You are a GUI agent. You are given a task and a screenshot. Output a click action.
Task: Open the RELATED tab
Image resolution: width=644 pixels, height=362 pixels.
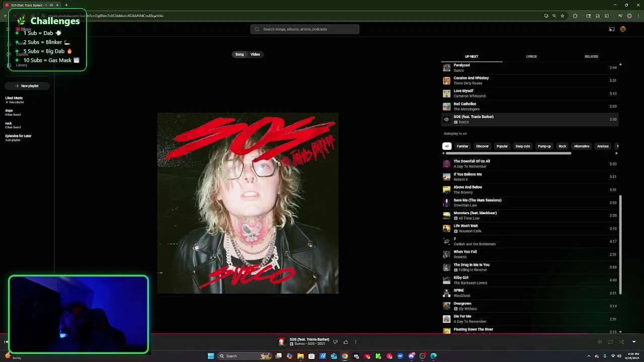(591, 57)
